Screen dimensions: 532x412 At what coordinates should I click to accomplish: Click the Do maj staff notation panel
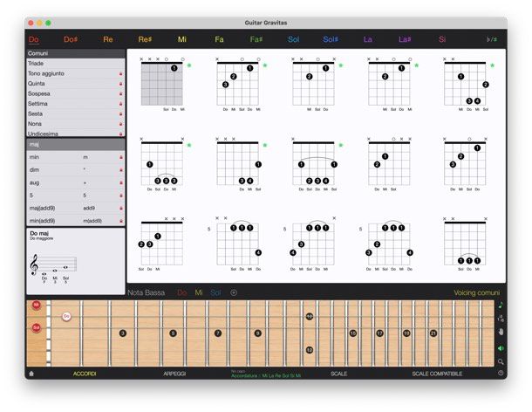tap(76, 261)
